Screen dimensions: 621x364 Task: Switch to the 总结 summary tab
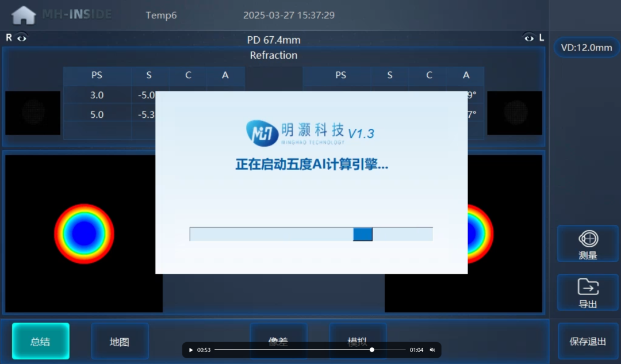tap(40, 341)
